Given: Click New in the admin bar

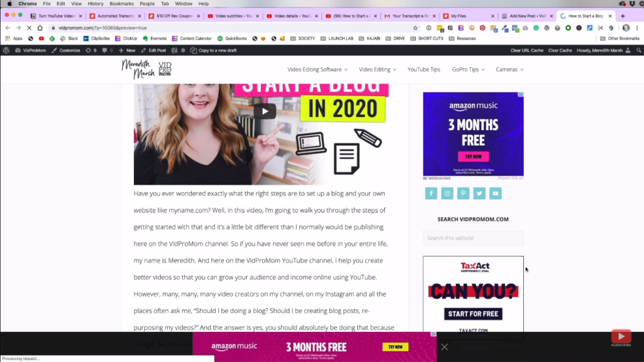Looking at the screenshot, I should point(127,50).
